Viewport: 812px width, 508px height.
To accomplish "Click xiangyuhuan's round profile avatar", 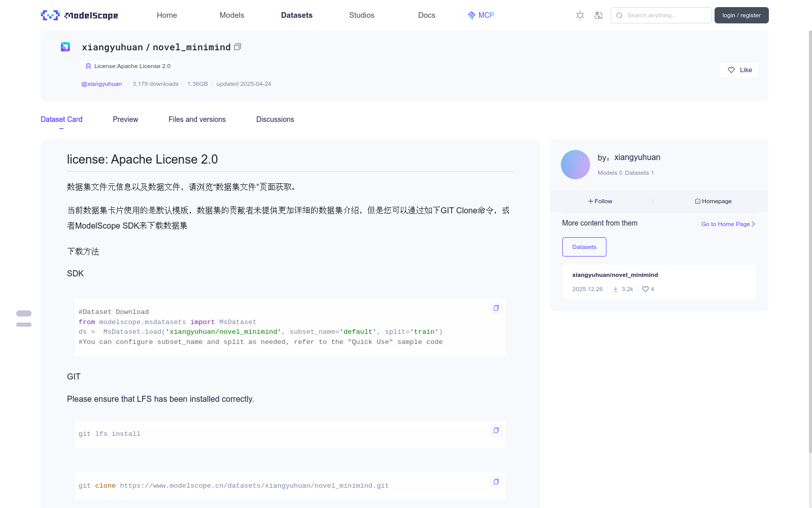I will [x=576, y=165].
